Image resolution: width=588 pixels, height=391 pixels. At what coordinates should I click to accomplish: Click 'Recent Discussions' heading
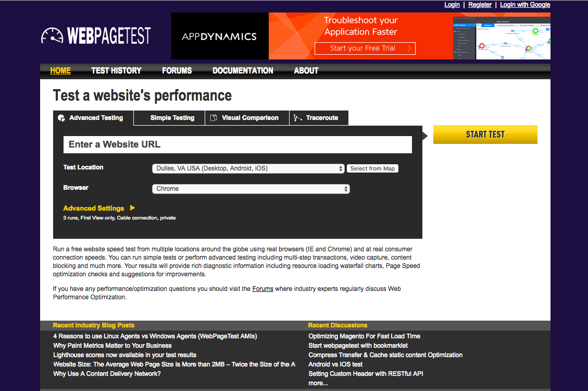click(x=337, y=325)
